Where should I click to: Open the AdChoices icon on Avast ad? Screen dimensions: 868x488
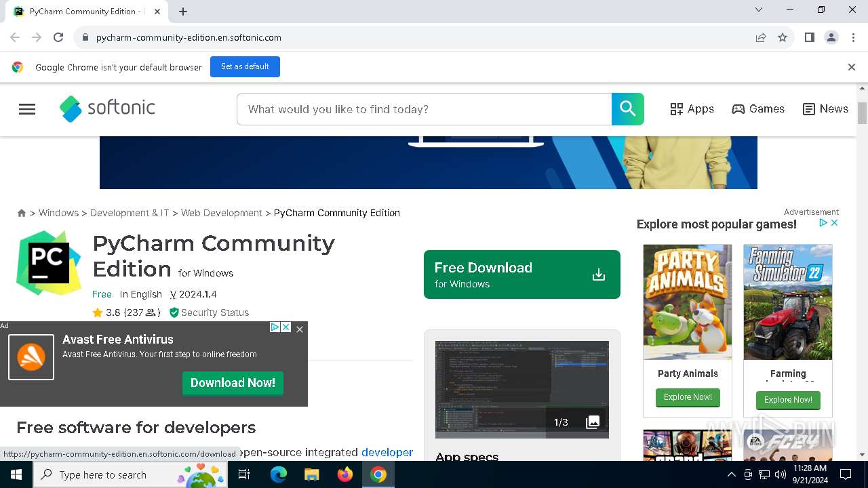275,327
